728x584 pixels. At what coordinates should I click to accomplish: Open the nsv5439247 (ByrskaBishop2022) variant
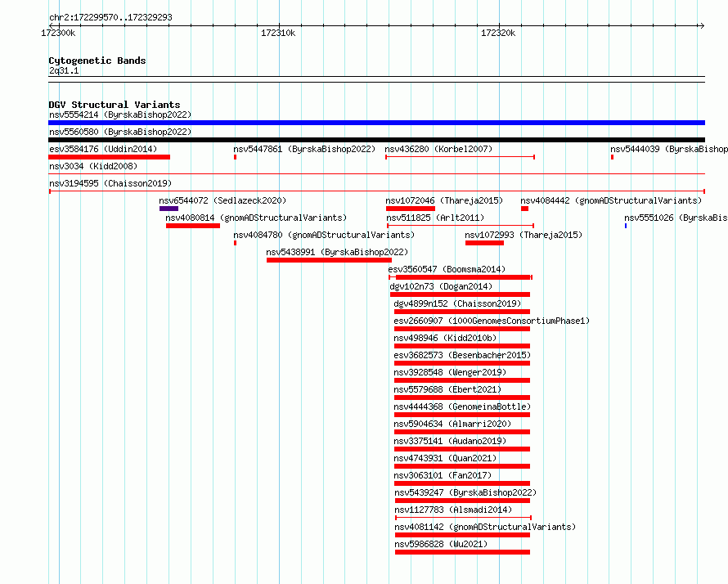(x=465, y=492)
